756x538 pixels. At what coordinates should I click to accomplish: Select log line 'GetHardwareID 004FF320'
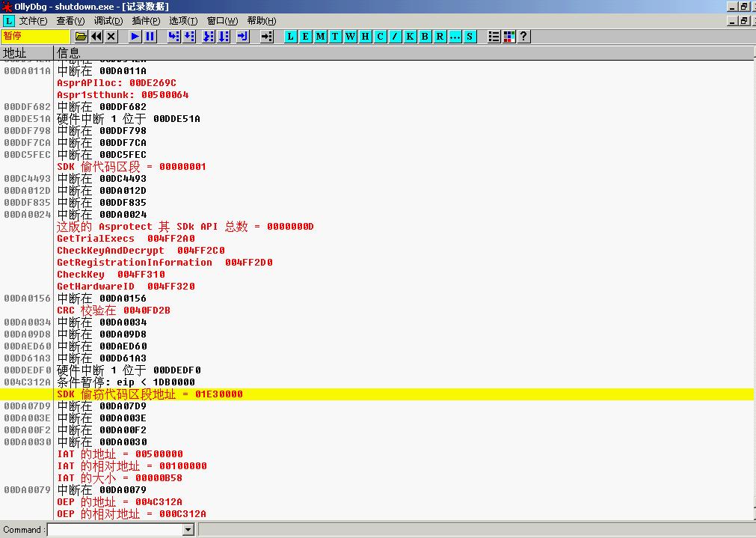[x=126, y=287]
